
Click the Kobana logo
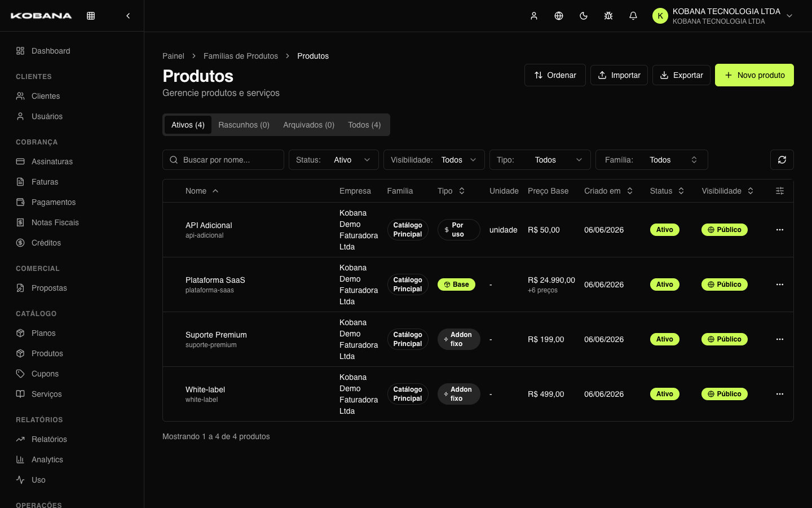41,16
